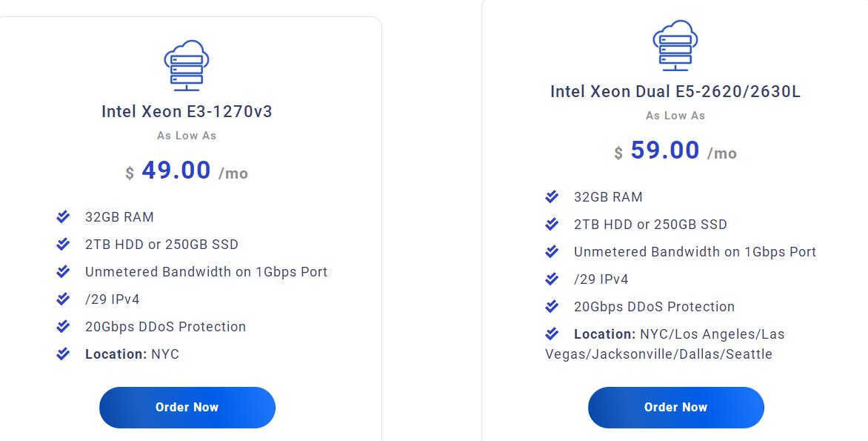The width and height of the screenshot is (868, 441).
Task: Click the checkmark next to Location: NYC
Action: (x=63, y=354)
